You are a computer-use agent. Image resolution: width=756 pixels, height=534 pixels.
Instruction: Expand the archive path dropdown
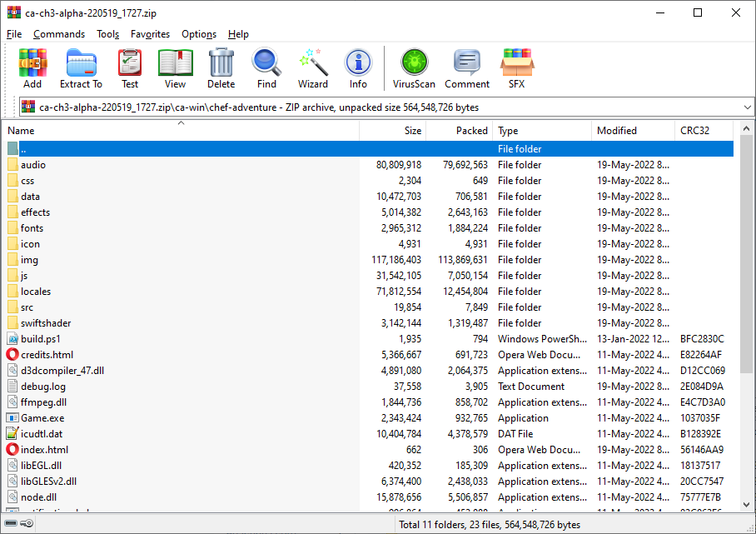[x=747, y=107]
